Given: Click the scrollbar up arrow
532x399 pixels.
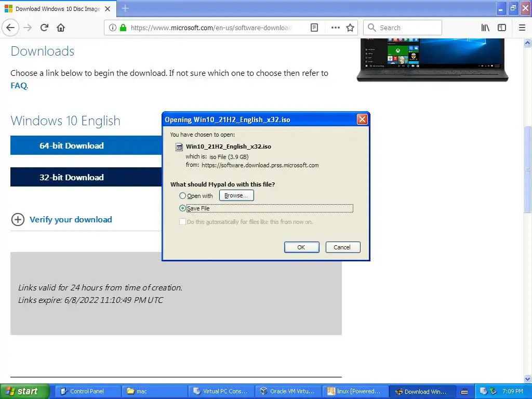Looking at the screenshot, I should click(528, 43).
